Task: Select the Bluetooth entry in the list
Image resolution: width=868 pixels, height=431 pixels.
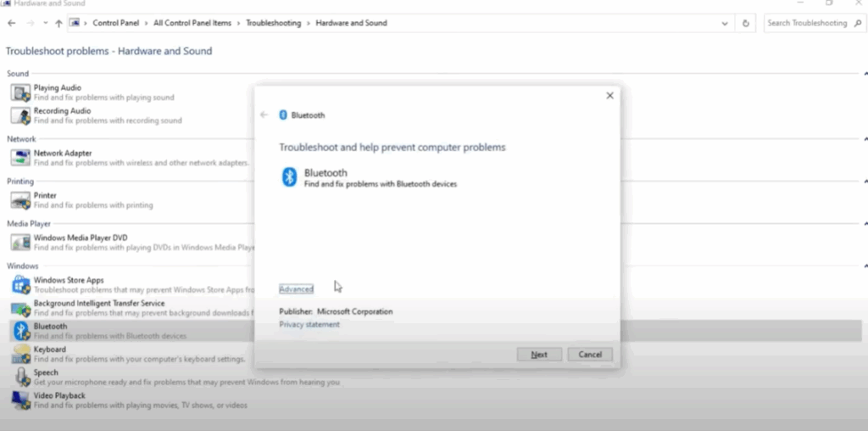Action: click(x=436, y=331)
